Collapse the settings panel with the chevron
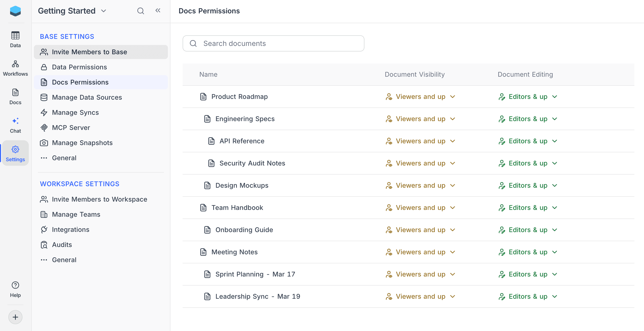 [x=158, y=11]
